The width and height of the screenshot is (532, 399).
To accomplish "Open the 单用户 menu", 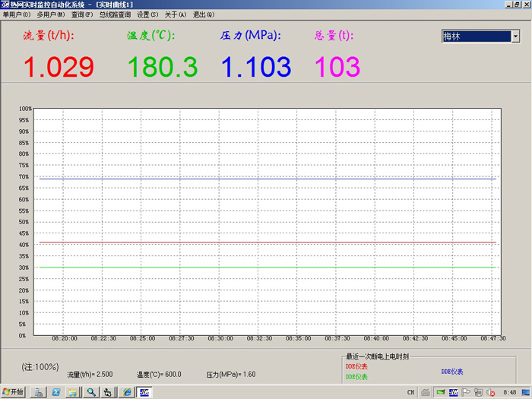I will coord(17,14).
